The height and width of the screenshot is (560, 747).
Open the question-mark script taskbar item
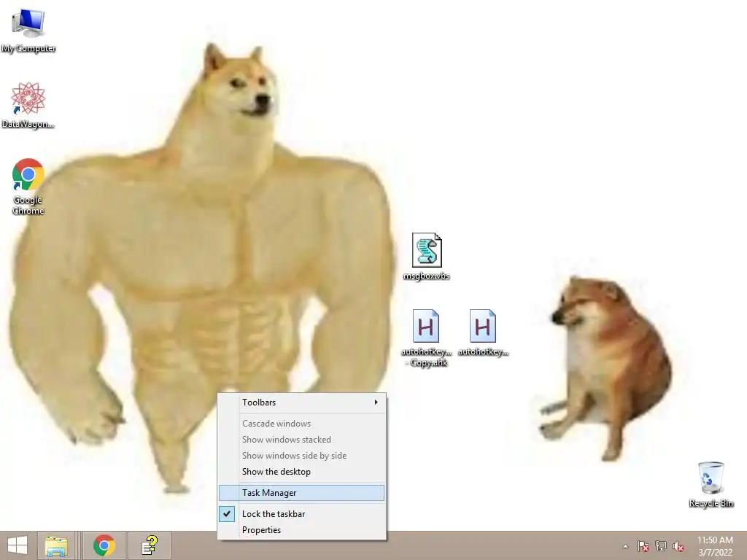pos(149,545)
